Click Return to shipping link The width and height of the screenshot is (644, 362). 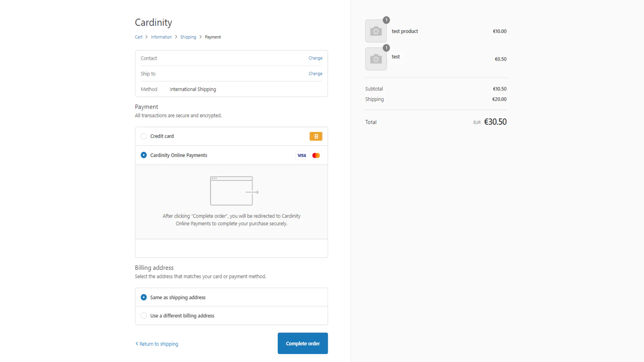(x=157, y=344)
